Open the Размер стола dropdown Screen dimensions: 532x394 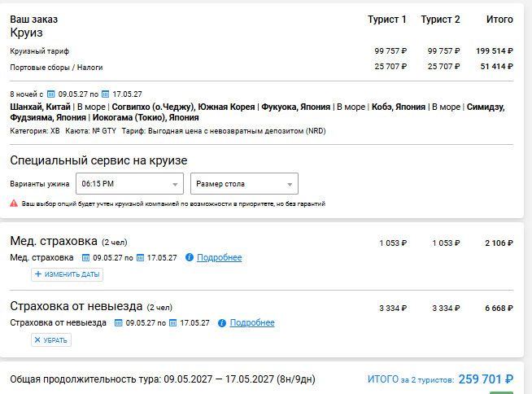click(244, 184)
